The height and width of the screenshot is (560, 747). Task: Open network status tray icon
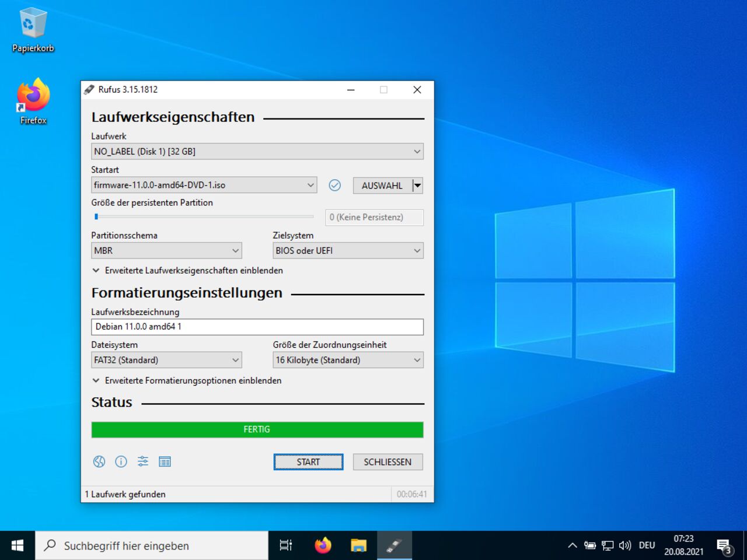[x=608, y=545]
